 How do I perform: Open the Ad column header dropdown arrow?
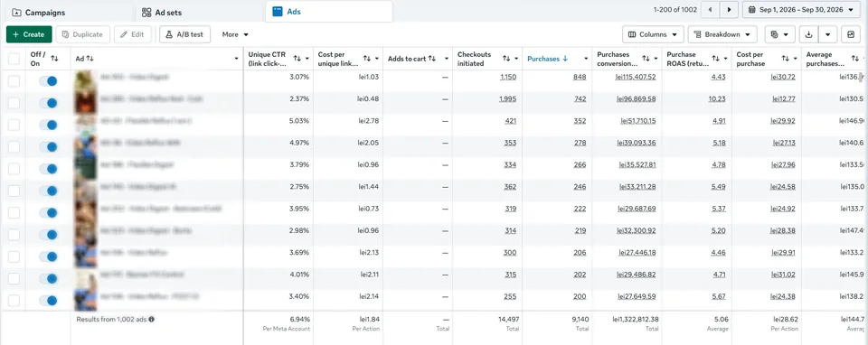(236, 59)
